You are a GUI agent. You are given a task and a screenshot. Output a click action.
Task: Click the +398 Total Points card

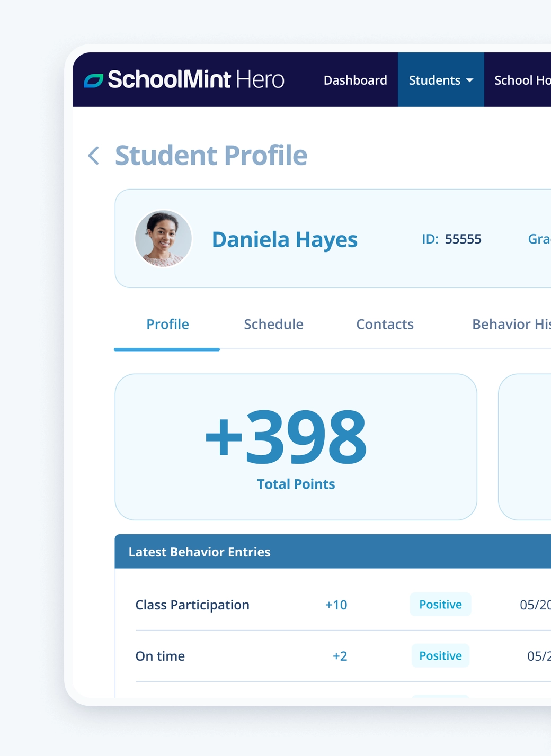(x=296, y=447)
